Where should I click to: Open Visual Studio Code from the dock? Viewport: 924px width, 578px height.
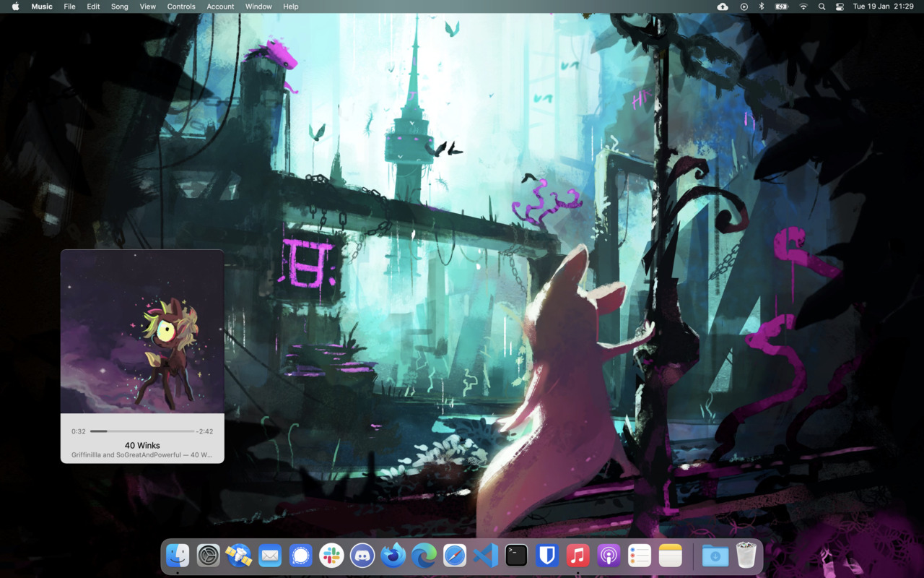[486, 556]
